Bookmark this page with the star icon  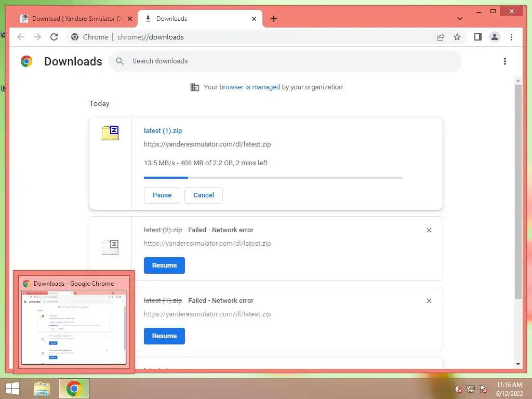(457, 37)
